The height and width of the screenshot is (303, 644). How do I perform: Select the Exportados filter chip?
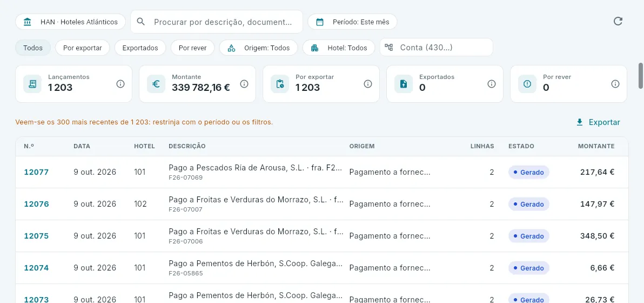click(x=140, y=48)
